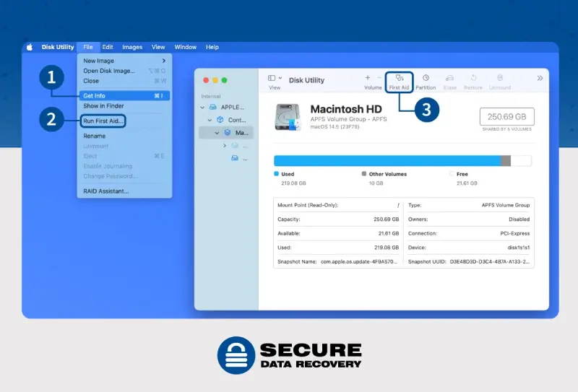
Task: Toggle the sidebar View icon
Action: pos(272,78)
